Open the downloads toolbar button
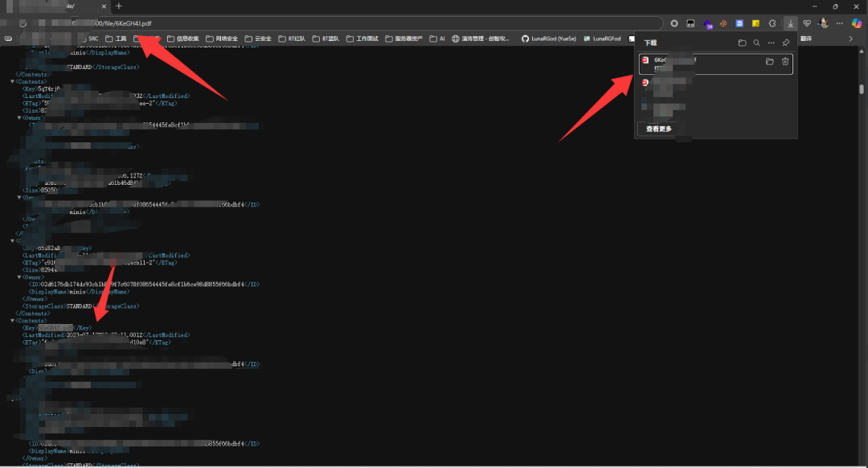This screenshot has width=868, height=468. click(791, 23)
